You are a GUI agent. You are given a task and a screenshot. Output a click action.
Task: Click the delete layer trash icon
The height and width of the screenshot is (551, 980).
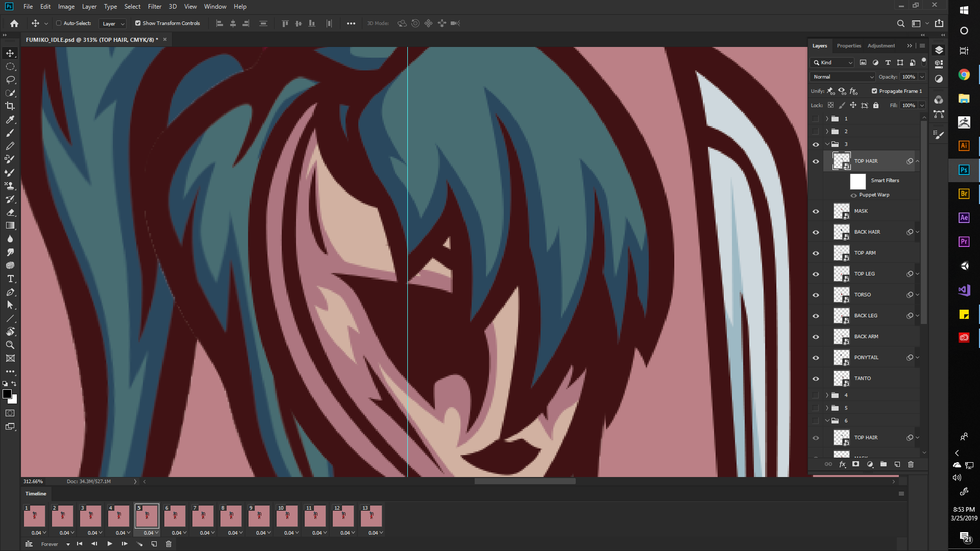click(x=911, y=464)
